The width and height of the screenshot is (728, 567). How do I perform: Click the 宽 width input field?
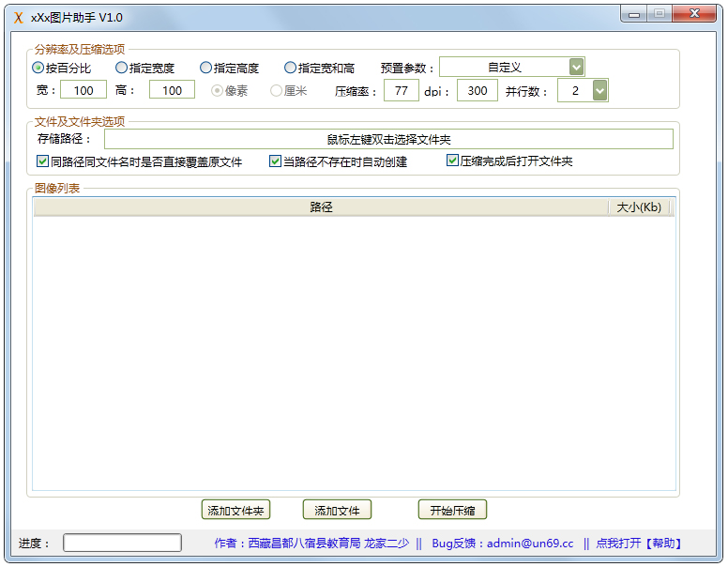[83, 90]
